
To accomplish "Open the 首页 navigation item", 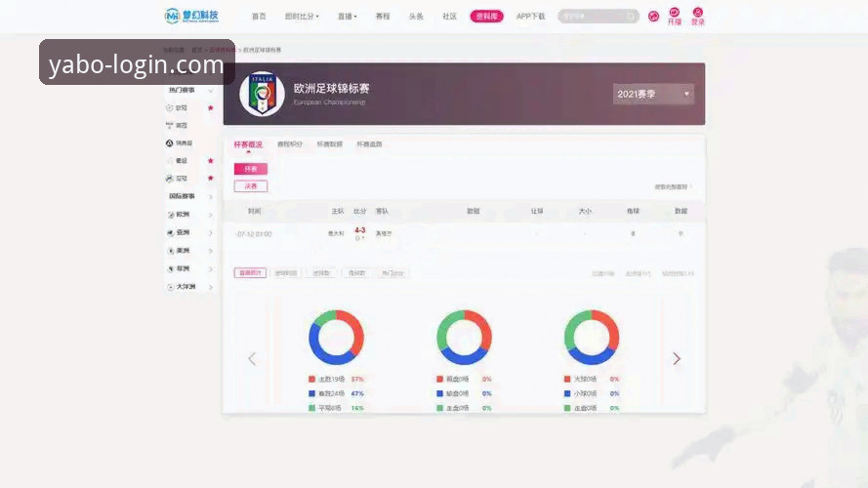I will (x=259, y=17).
